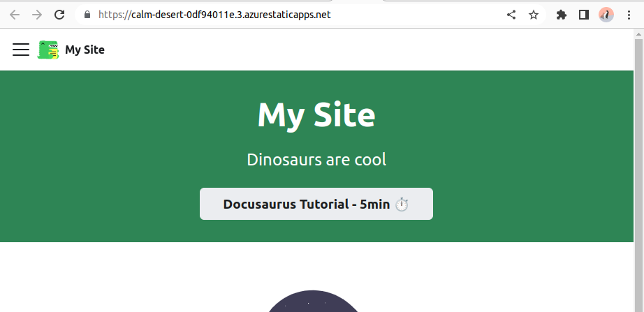The image size is (644, 312).
Task: Bookmark this page with the star icon
Action: point(533,15)
